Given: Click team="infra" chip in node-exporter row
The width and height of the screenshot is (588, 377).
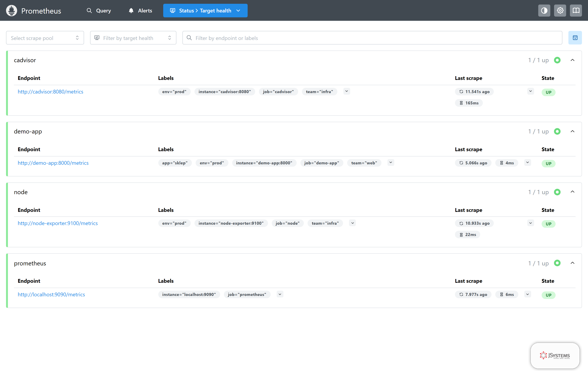Looking at the screenshot, I should (325, 223).
